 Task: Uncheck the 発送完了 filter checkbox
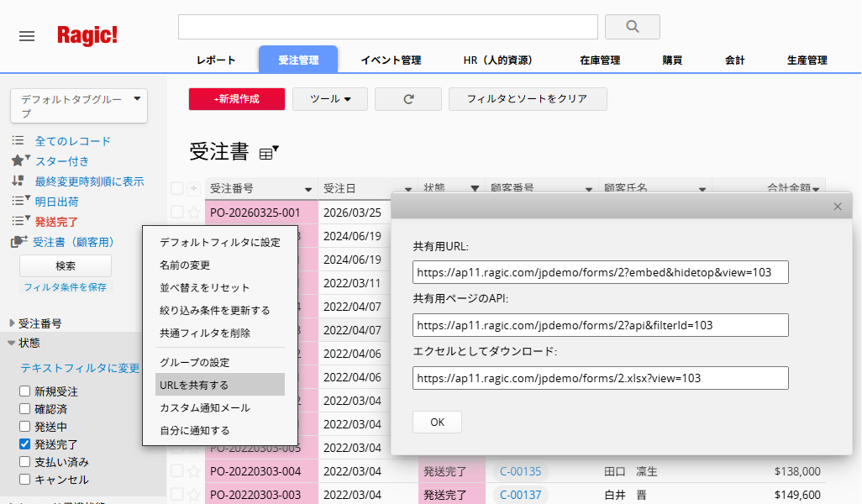(24, 444)
